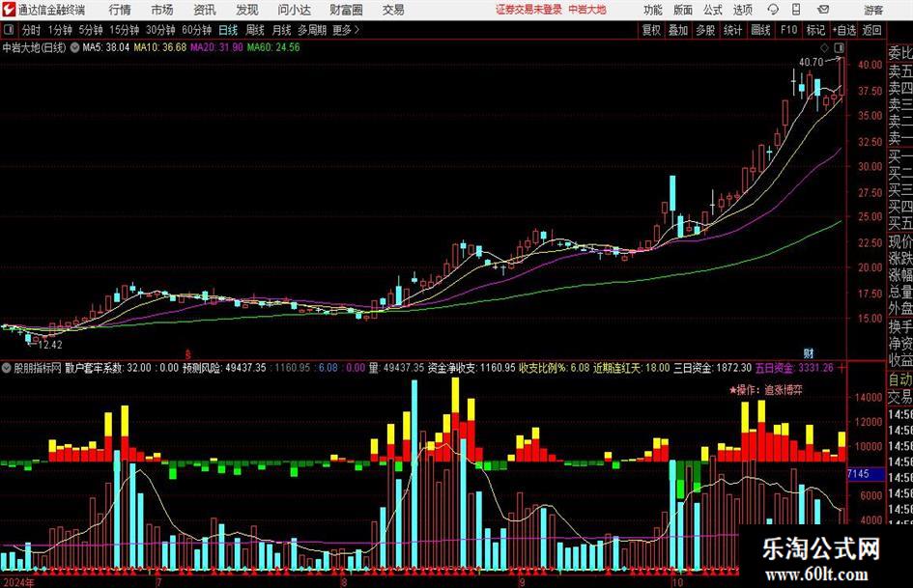Click the 返回 back button
Screen dimensions: 913x588
tap(871, 30)
